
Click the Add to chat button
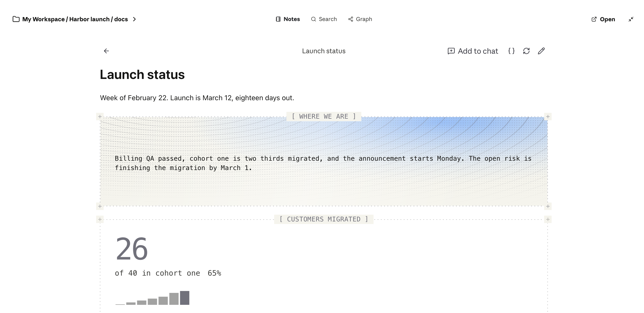point(472,51)
